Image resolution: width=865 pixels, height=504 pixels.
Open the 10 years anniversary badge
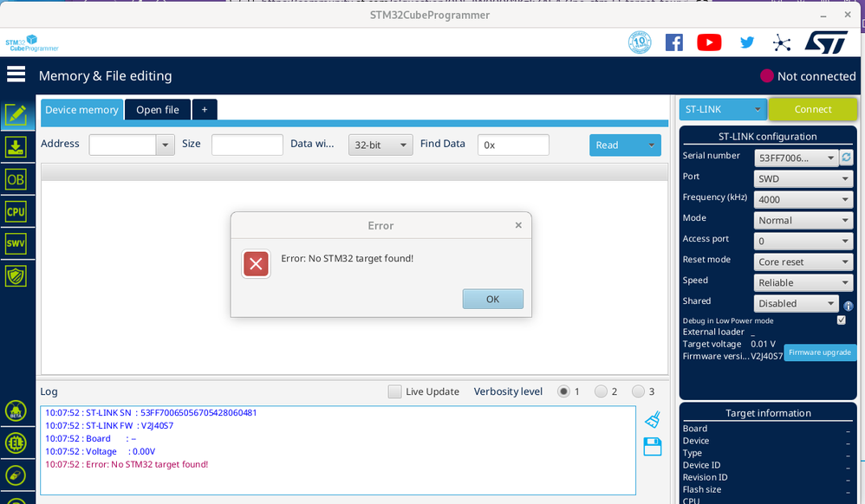click(640, 42)
